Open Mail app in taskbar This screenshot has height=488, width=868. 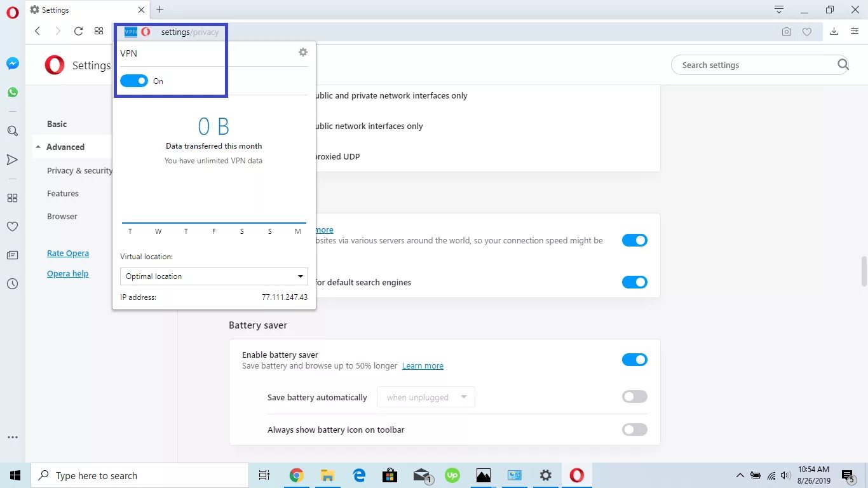(421, 475)
